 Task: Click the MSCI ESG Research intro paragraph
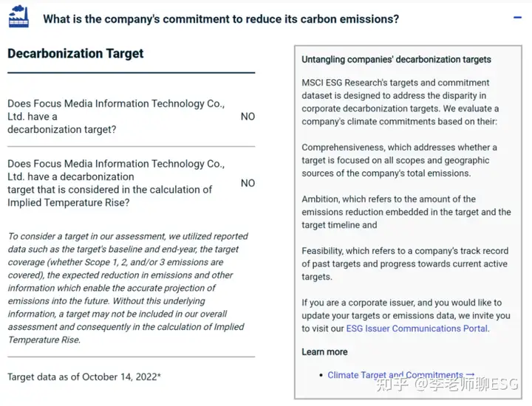click(x=400, y=102)
